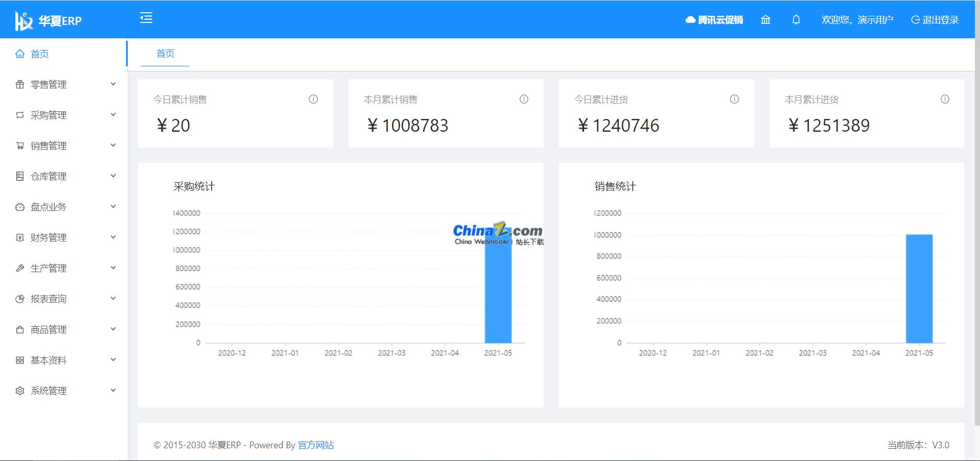Image resolution: width=980 pixels, height=461 pixels.
Task: Expand the 零售管理 menu chevron
Action: (113, 84)
